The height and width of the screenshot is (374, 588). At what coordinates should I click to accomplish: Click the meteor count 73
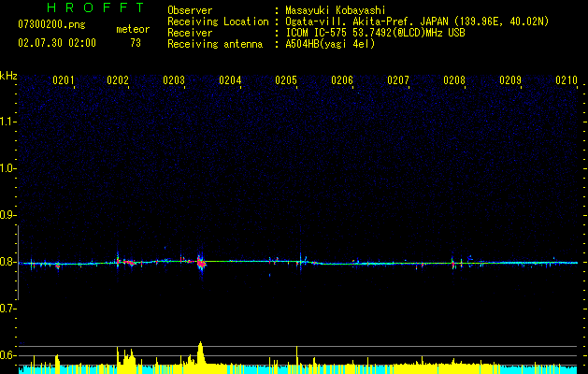click(136, 43)
